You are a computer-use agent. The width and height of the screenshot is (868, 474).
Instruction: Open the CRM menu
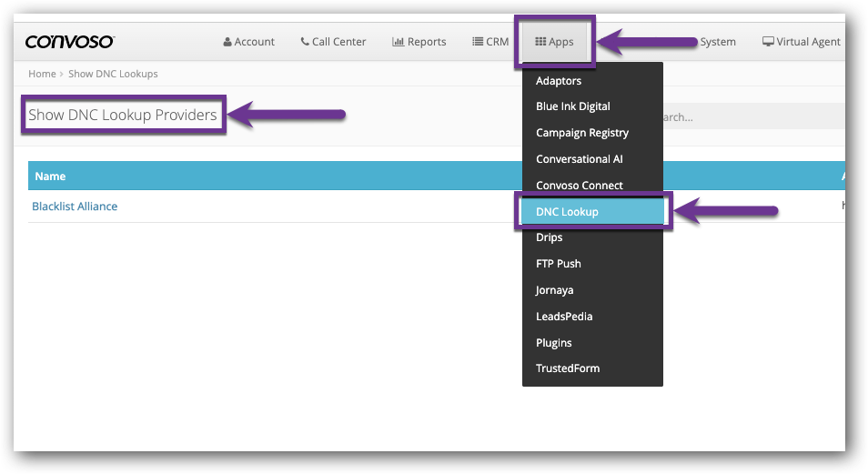pyautogui.click(x=490, y=42)
